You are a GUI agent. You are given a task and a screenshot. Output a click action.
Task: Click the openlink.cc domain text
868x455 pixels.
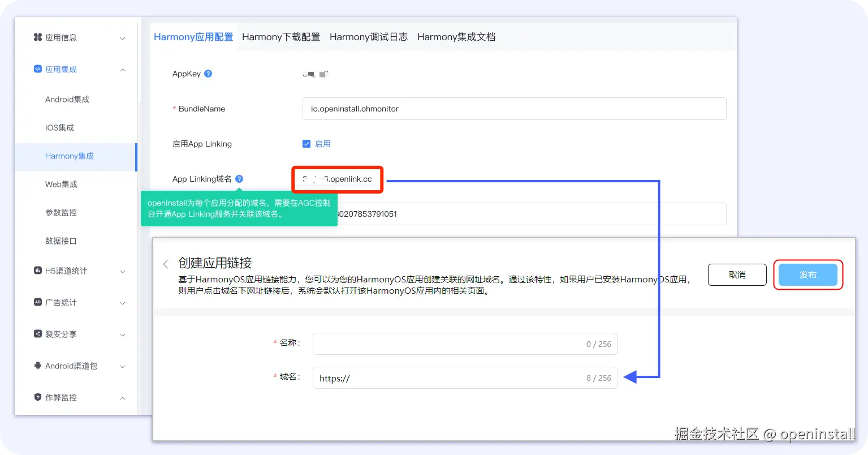pos(338,179)
